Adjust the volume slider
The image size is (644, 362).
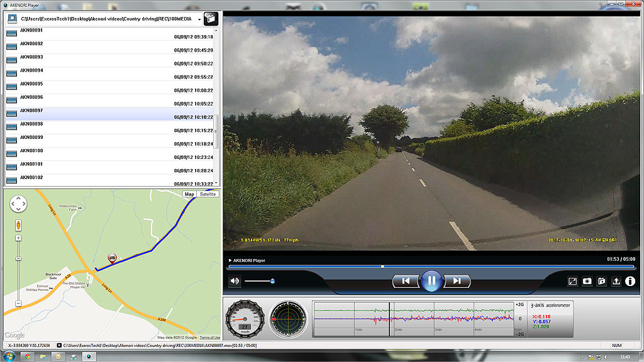coord(272,281)
